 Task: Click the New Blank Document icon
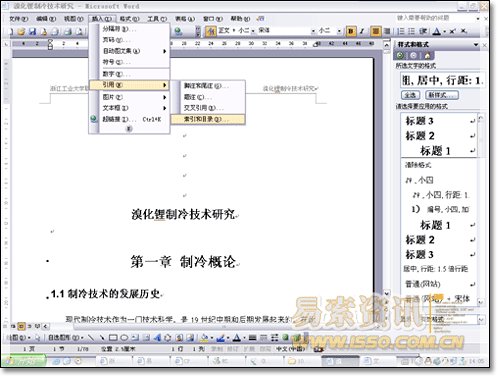pyautogui.click(x=10, y=32)
